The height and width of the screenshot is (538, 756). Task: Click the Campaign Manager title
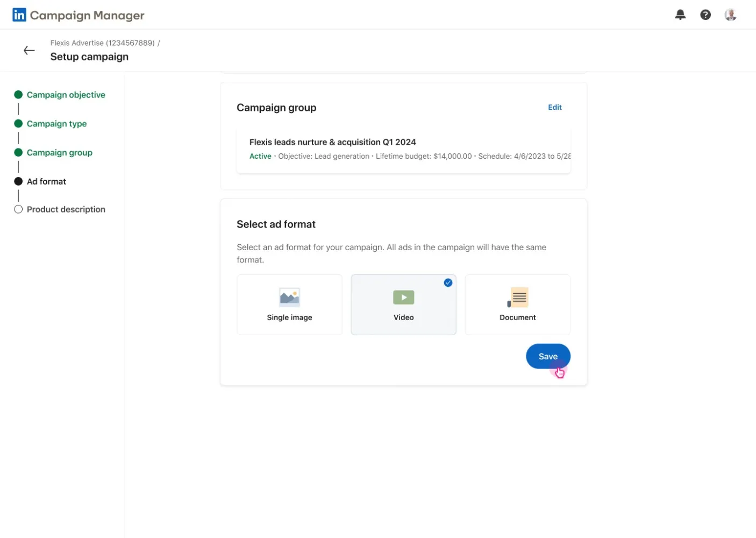(x=87, y=15)
